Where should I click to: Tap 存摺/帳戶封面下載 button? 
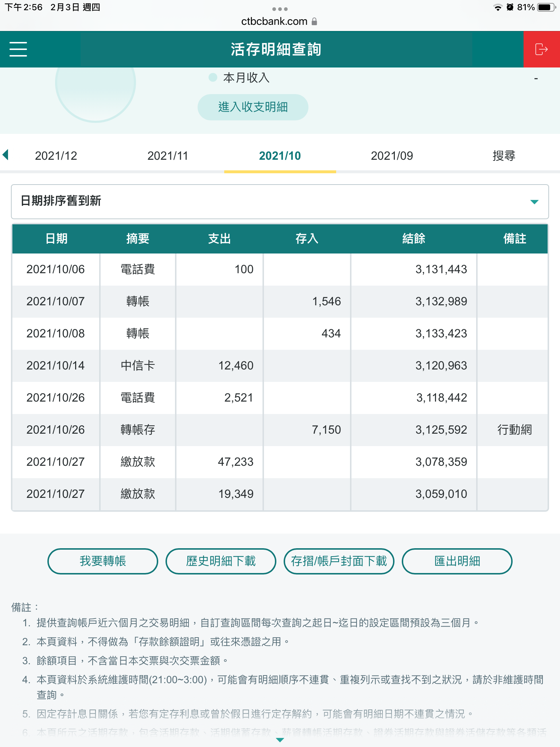pyautogui.click(x=339, y=561)
